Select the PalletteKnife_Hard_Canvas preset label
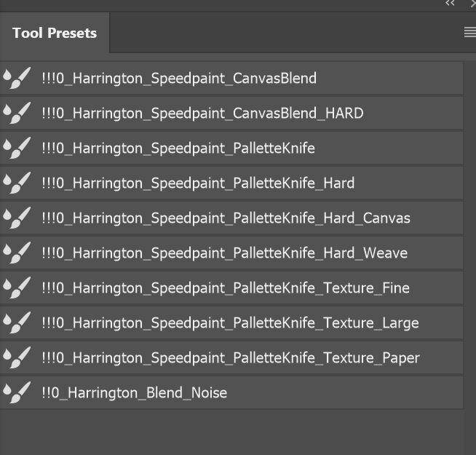476x455 pixels. tap(226, 218)
